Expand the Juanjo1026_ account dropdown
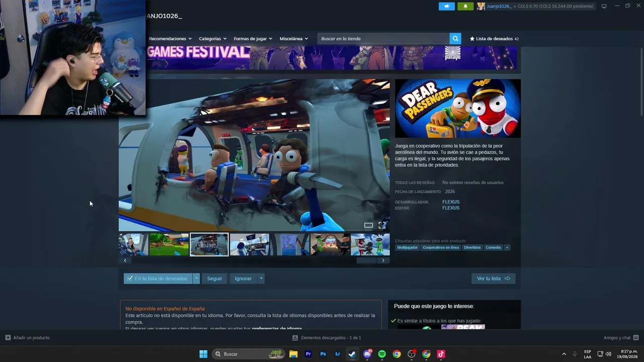 (514, 7)
